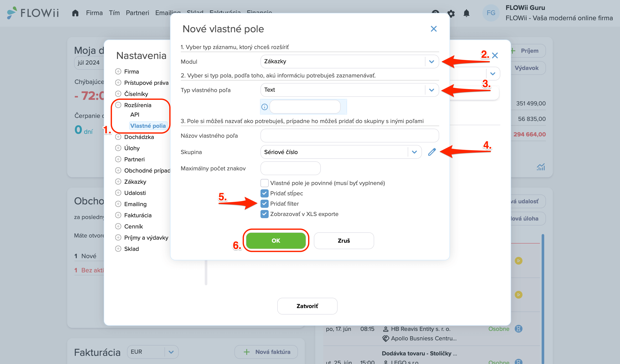The width and height of the screenshot is (620, 364).
Task: Open the Partneri top menu
Action: [137, 13]
